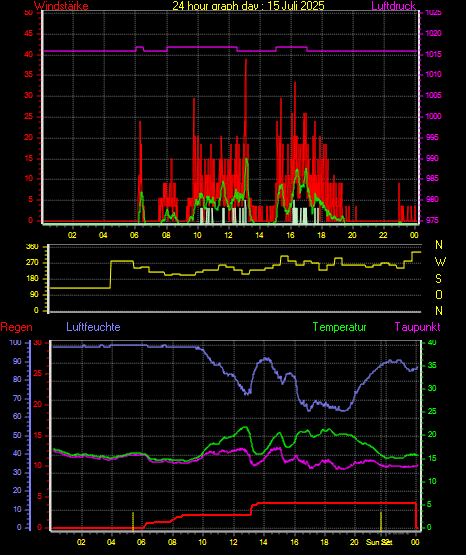Click the highest red wind gust peak
The width and height of the screenshot is (466, 555).
[x=246, y=61]
